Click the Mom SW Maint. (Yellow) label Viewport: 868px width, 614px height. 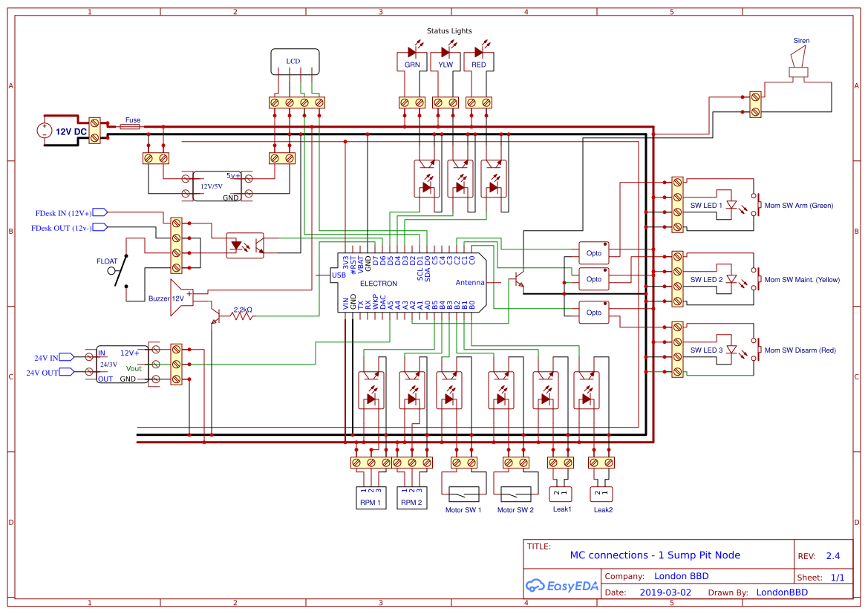pos(802,280)
